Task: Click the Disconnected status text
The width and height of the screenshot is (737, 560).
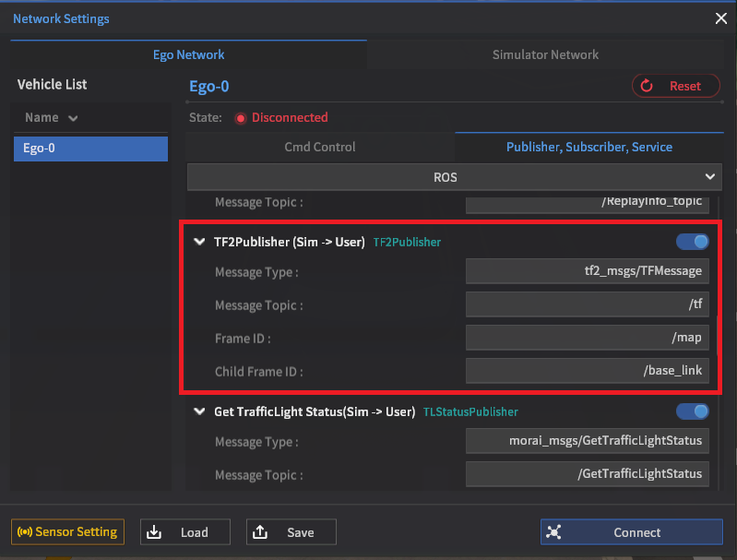Action: click(290, 117)
